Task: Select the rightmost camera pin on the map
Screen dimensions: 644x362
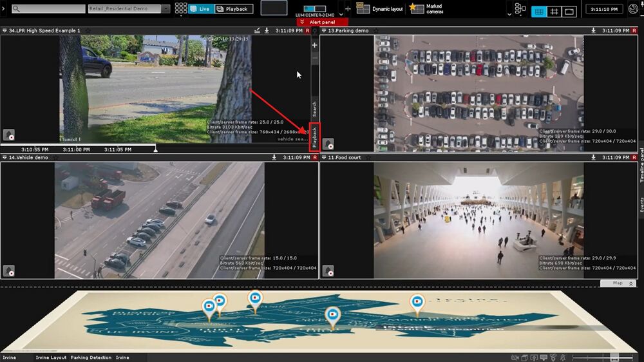Action: click(x=417, y=302)
